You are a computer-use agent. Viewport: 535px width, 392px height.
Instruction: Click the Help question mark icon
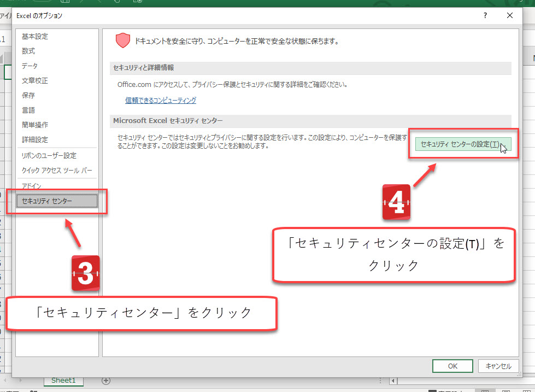click(x=484, y=16)
